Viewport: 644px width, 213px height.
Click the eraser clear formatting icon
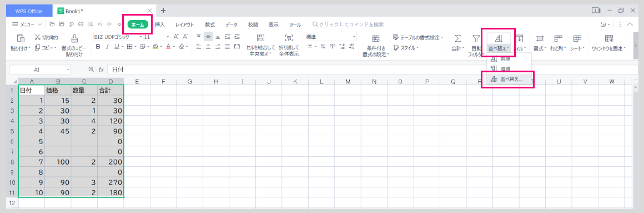181,47
